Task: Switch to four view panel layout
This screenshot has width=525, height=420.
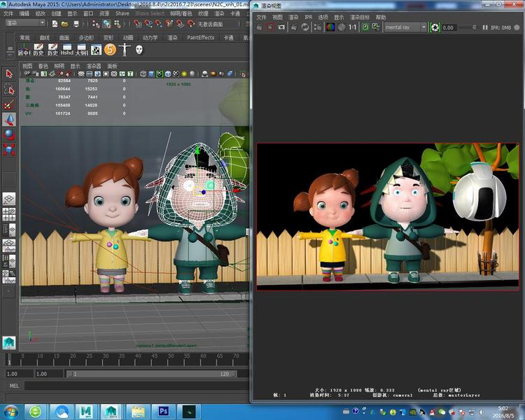Action: click(9, 214)
